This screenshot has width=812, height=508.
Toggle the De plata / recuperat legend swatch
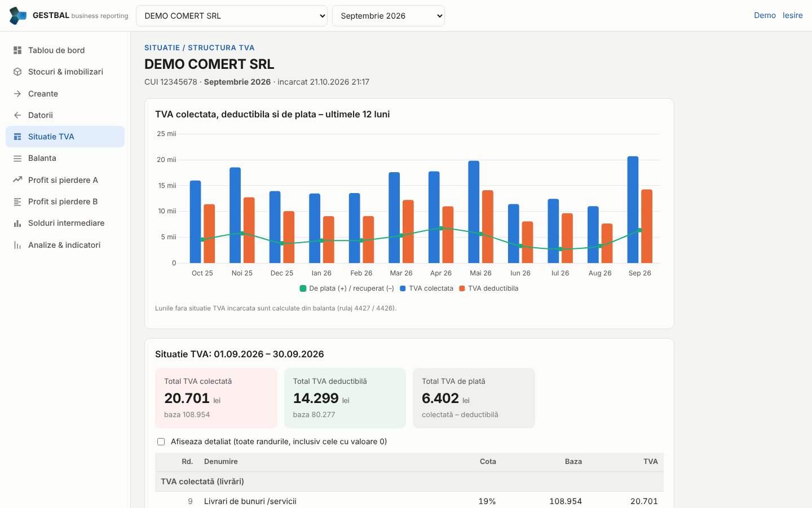(303, 288)
